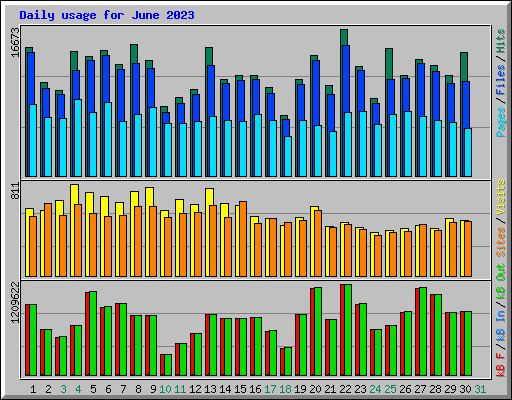Click the orange Sites bar for day 15
The image size is (512, 400).
243,239
